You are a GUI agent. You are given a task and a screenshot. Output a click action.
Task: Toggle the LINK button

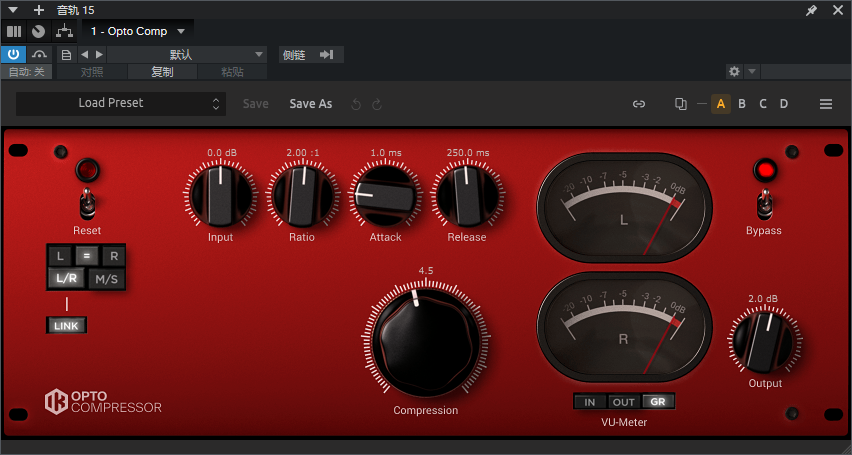pyautogui.click(x=66, y=326)
